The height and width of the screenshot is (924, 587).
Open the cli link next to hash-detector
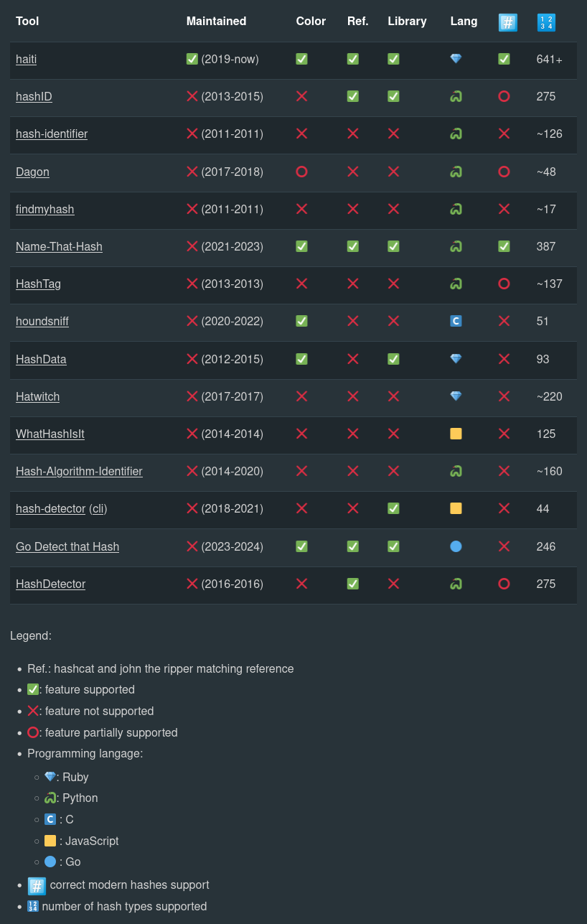tap(98, 508)
